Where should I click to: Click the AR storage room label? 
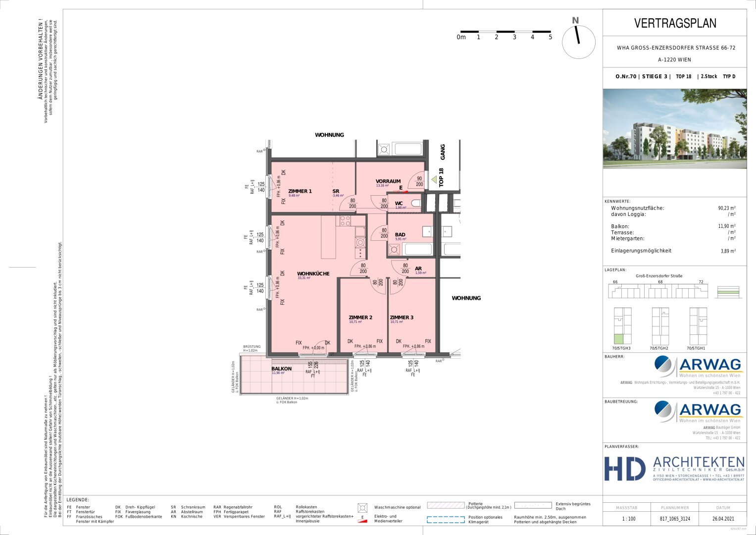click(x=418, y=268)
